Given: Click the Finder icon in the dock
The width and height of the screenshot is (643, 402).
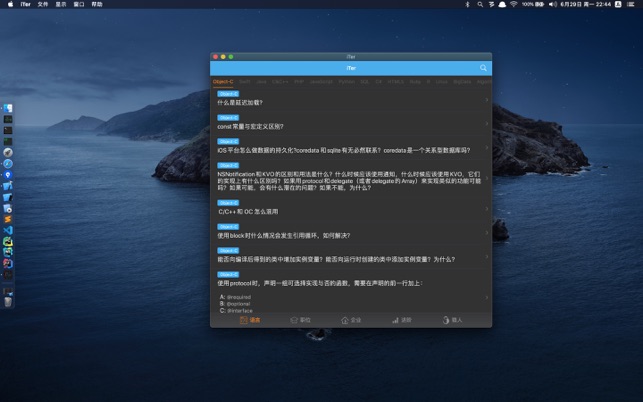Looking at the screenshot, I should pos(8,108).
